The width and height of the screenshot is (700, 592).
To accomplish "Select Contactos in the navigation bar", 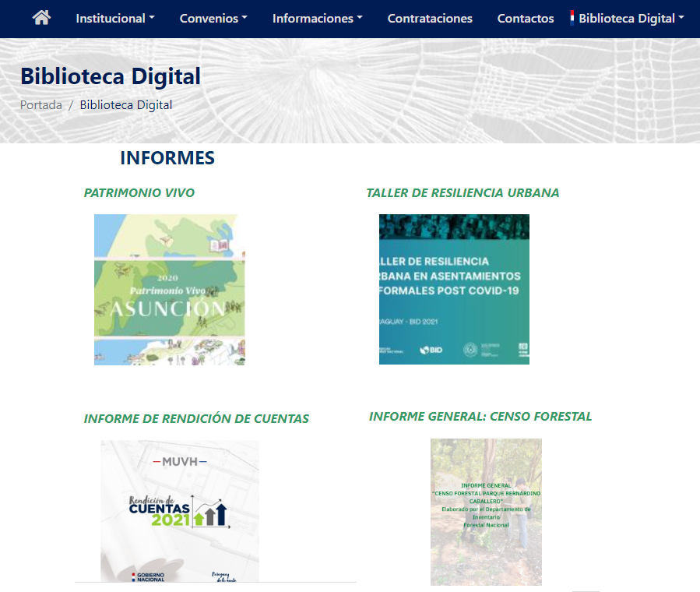I will coord(526,19).
